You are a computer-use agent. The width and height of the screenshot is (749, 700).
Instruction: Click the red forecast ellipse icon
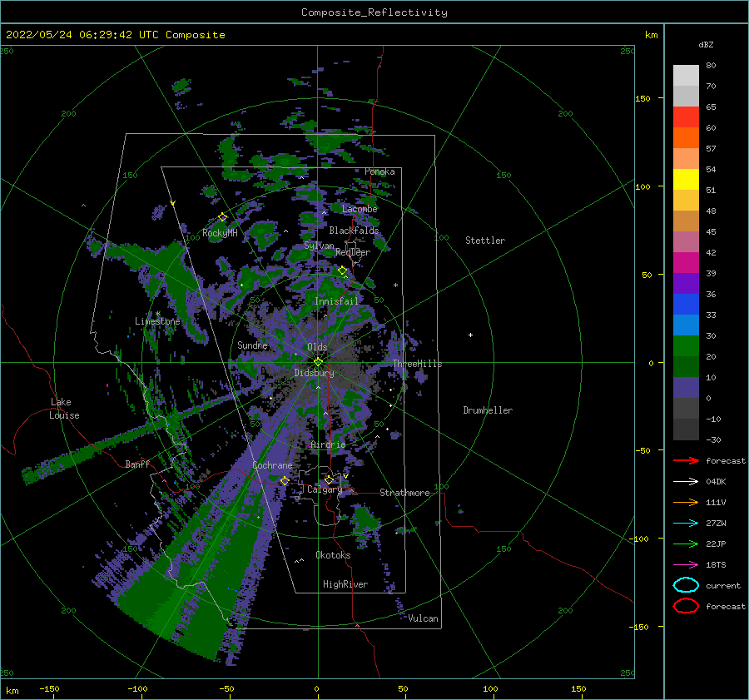point(686,606)
